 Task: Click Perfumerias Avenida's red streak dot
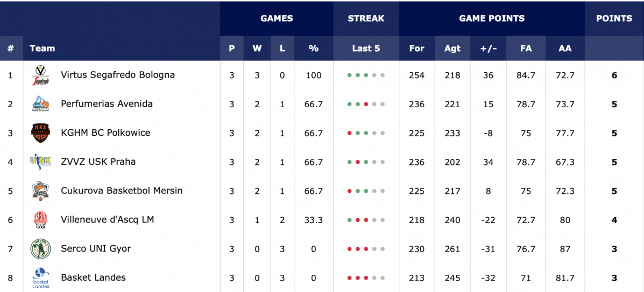pos(366,104)
